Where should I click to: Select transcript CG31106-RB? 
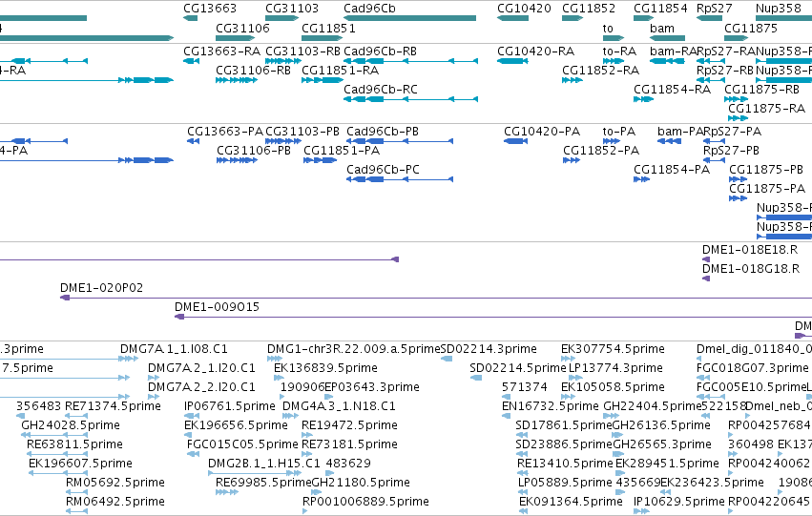click(x=253, y=71)
